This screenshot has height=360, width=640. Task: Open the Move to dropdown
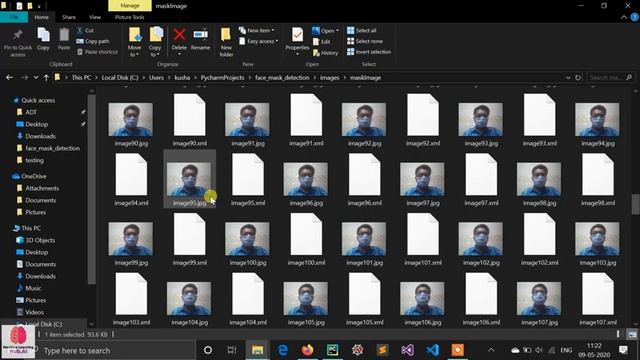tap(134, 42)
